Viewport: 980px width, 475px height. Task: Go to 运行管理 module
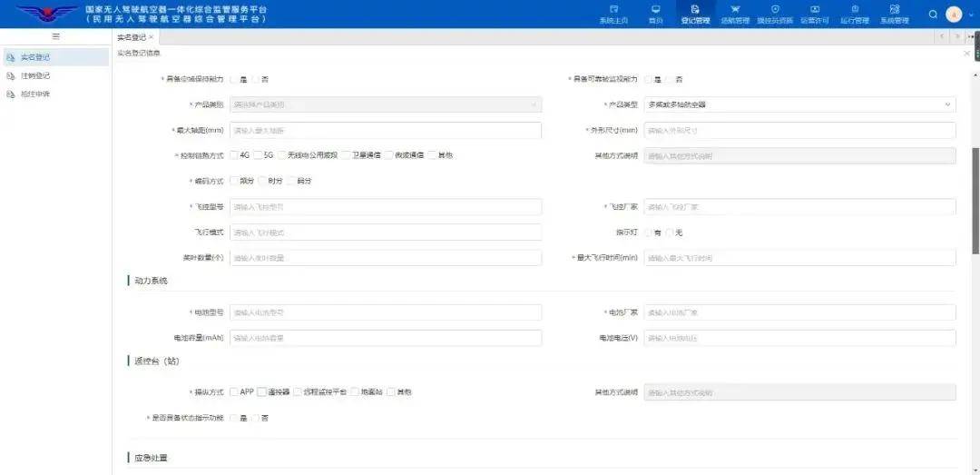pyautogui.click(x=854, y=14)
